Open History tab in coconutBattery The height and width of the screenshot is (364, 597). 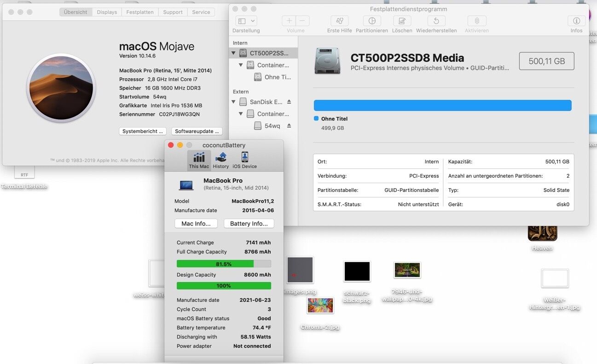click(221, 160)
